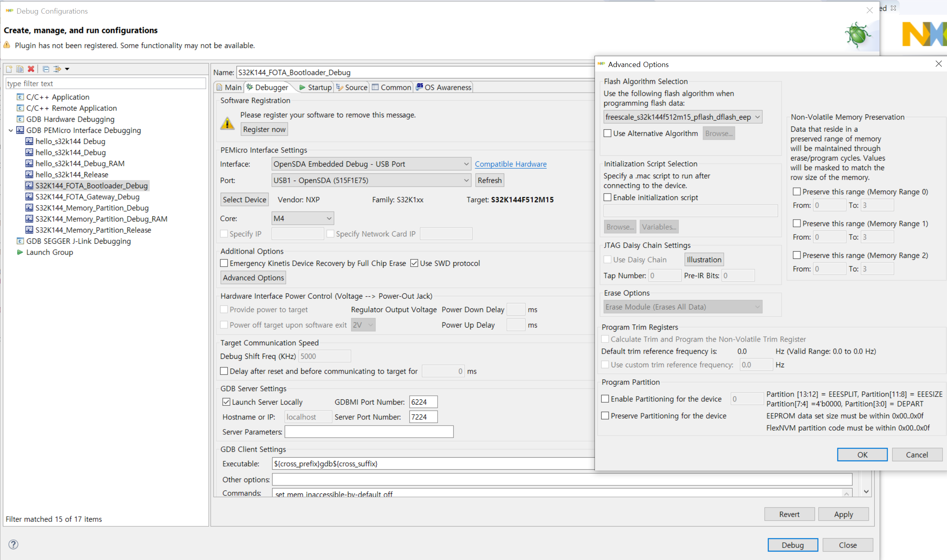Viewport: 947px width, 560px height.
Task: Enable the Use Alternative Algorithm option
Action: (x=607, y=133)
